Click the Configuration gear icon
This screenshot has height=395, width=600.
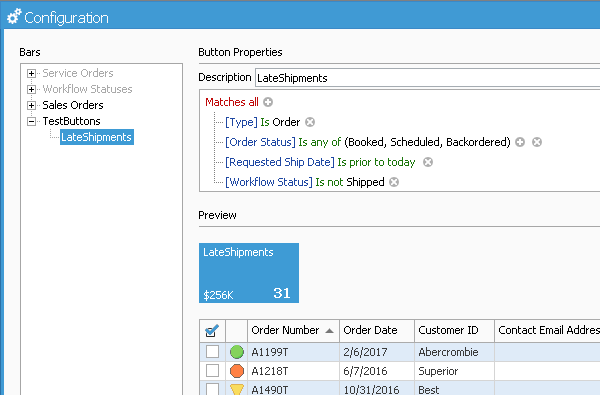tap(14, 17)
